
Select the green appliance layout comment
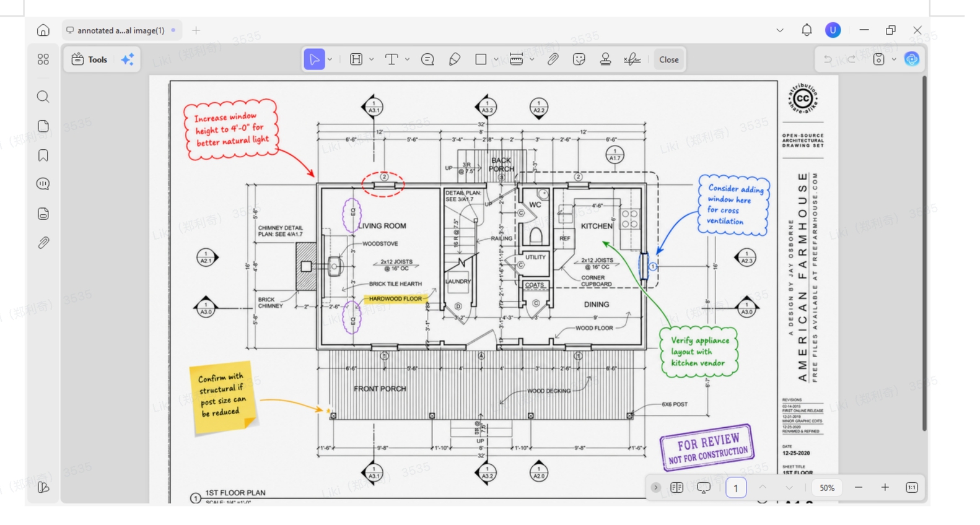pyautogui.click(x=699, y=352)
